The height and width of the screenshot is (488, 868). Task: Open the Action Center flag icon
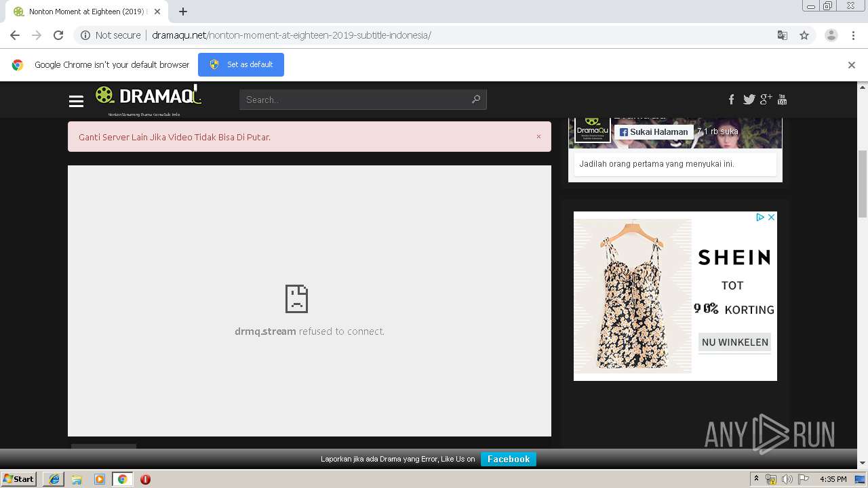[804, 479]
